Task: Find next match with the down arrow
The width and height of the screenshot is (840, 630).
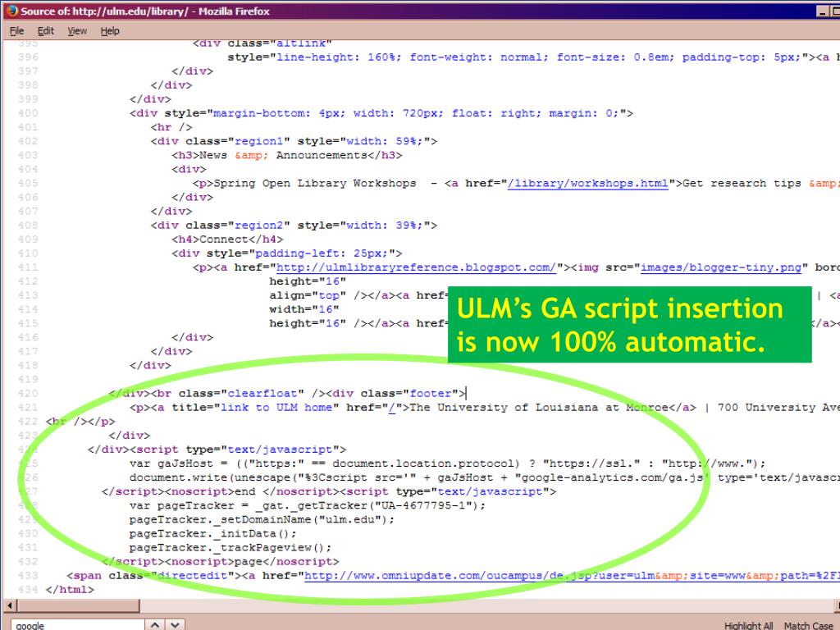Action: pyautogui.click(x=175, y=624)
